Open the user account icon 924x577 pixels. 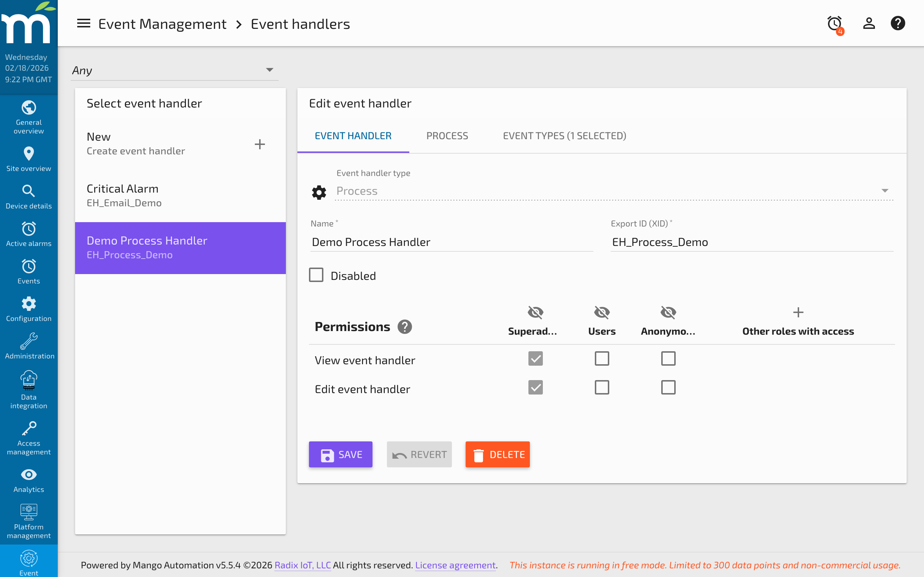pyautogui.click(x=869, y=23)
